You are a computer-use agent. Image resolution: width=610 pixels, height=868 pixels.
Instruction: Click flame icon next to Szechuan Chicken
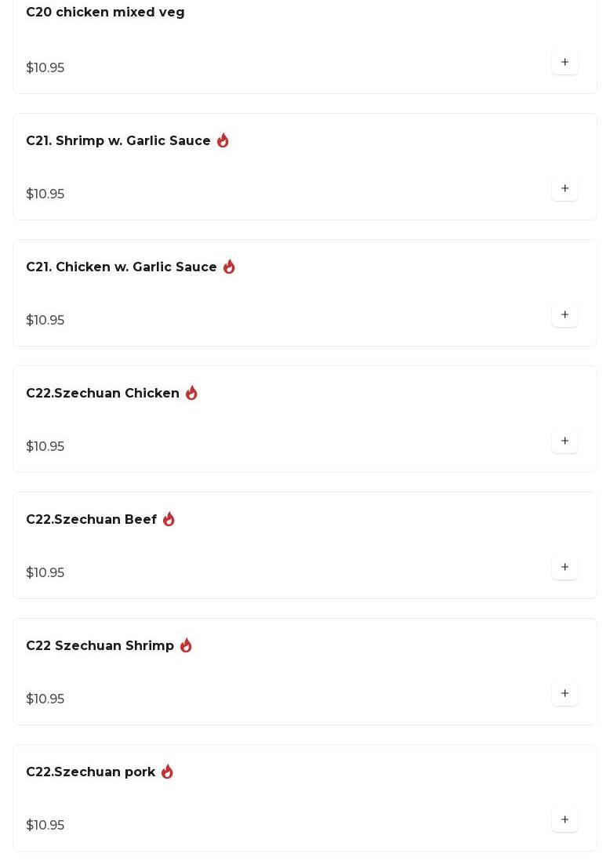tap(191, 393)
